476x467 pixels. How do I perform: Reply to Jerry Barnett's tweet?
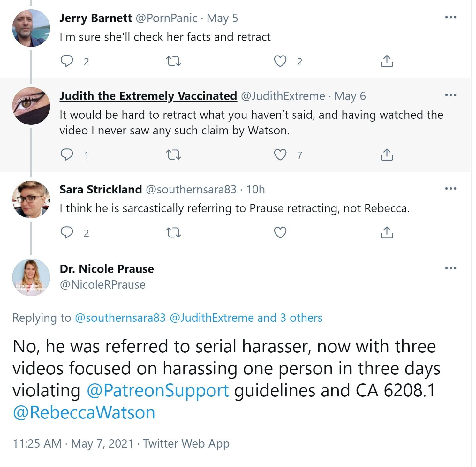(x=67, y=61)
